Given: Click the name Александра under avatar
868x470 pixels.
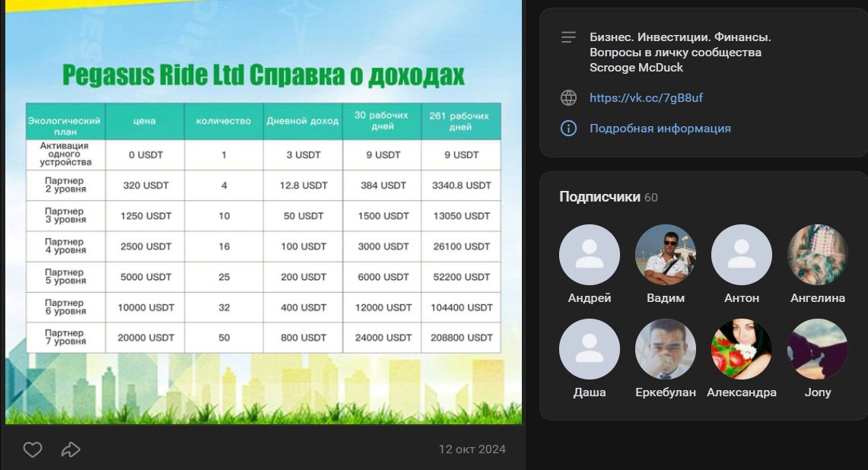Looking at the screenshot, I should [742, 392].
